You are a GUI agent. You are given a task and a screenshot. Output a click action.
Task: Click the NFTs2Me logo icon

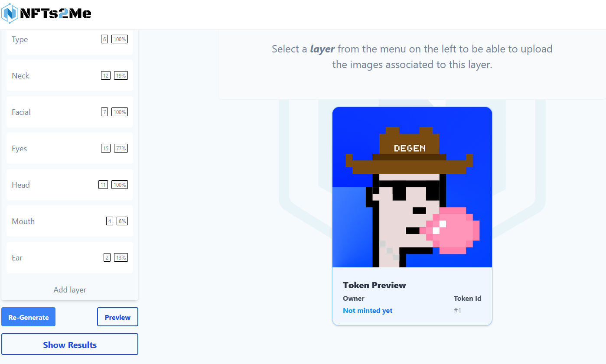10,14
